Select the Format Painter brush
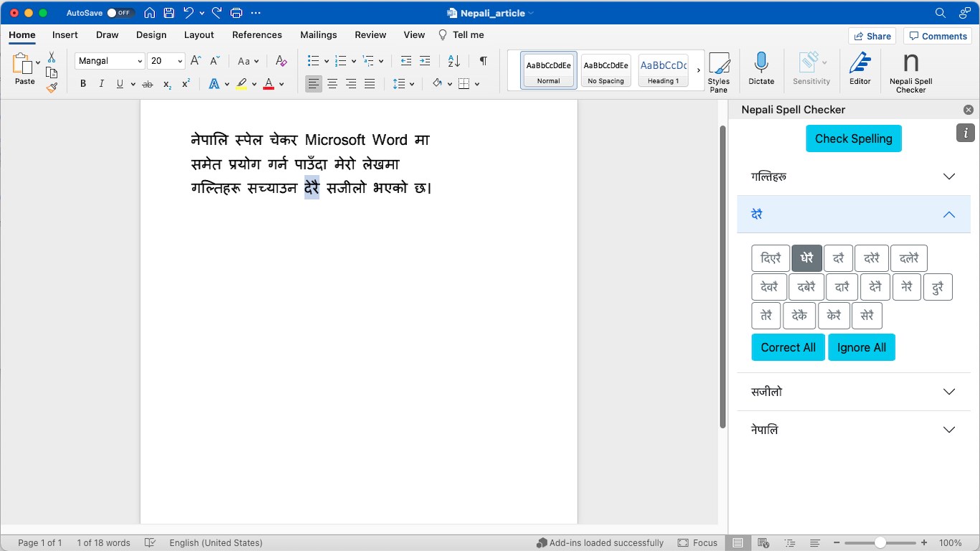 tap(52, 88)
